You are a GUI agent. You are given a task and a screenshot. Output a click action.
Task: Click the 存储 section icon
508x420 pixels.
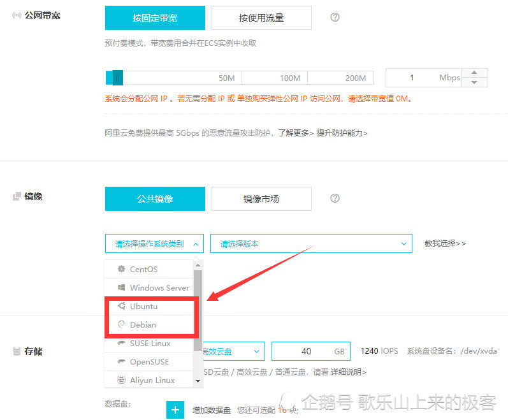(x=17, y=351)
